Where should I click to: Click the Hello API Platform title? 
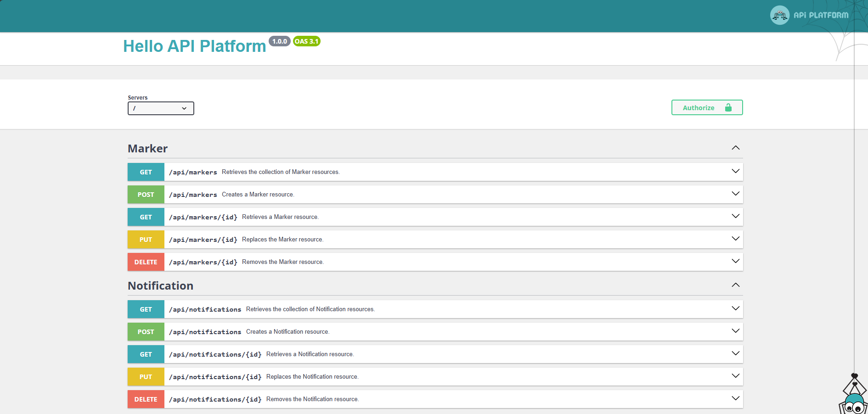click(x=194, y=46)
